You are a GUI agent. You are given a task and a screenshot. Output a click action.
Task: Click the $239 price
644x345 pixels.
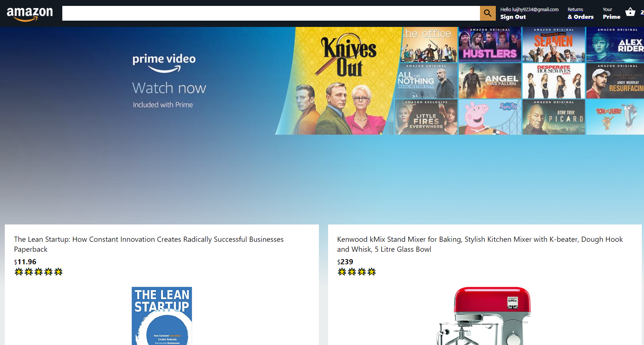pyautogui.click(x=345, y=262)
